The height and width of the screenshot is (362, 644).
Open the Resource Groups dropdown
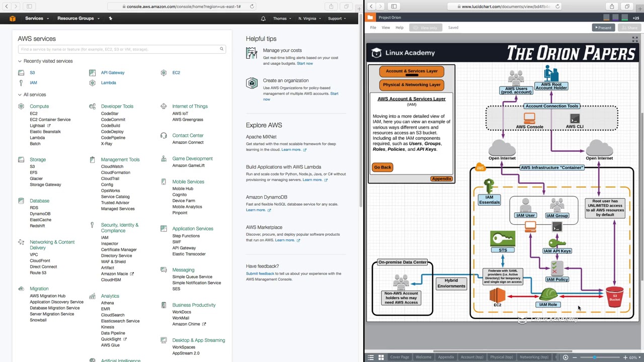[78, 19]
